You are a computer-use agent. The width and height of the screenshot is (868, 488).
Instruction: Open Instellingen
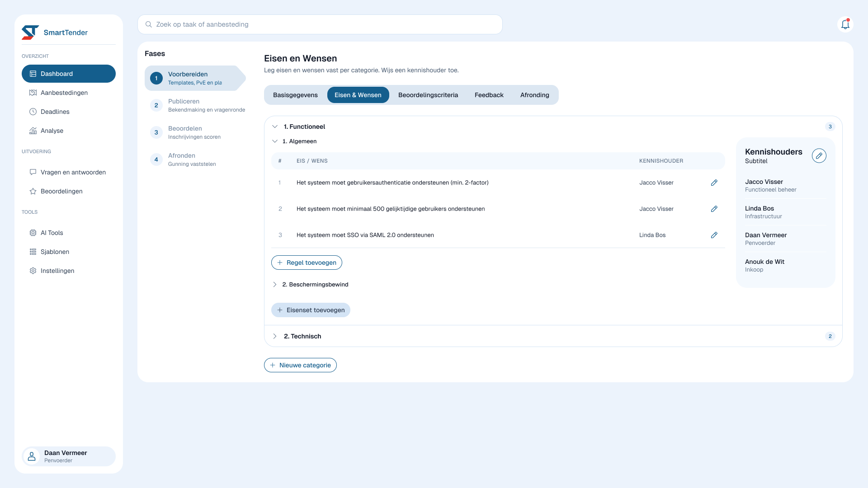click(69, 271)
